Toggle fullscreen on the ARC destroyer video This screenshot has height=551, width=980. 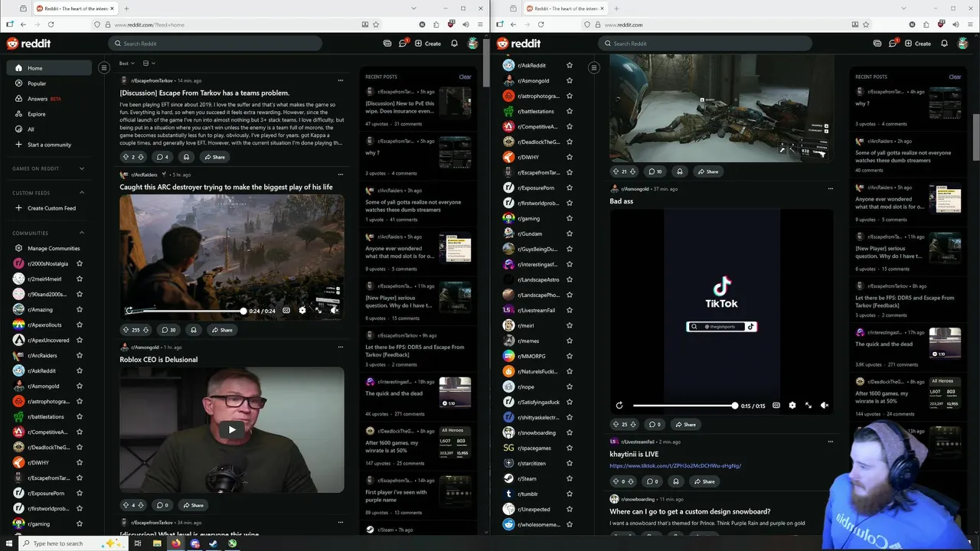coord(318,311)
